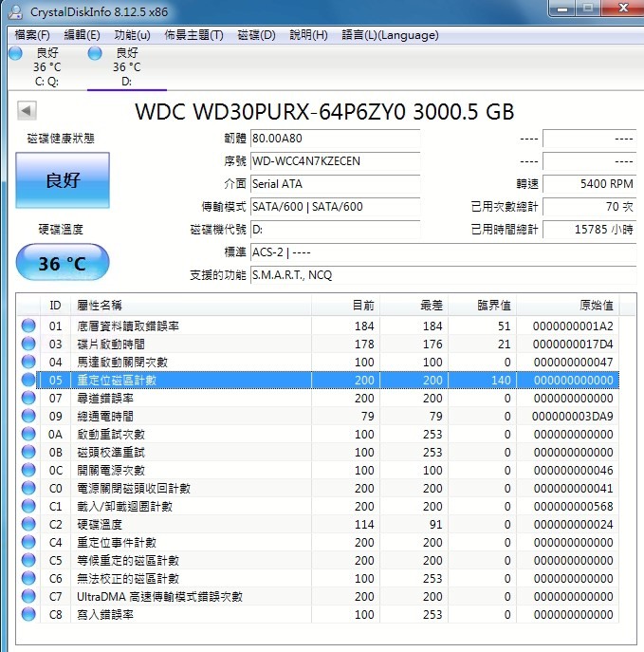Screen dimensions: 644x652
Task: Click the blue status orb for disk D:
Action: (x=95, y=53)
